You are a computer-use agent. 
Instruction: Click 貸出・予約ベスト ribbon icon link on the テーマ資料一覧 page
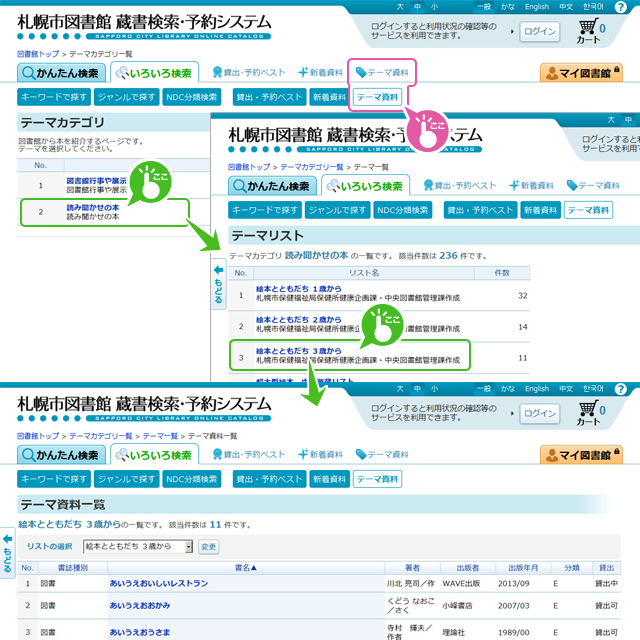coord(249,455)
